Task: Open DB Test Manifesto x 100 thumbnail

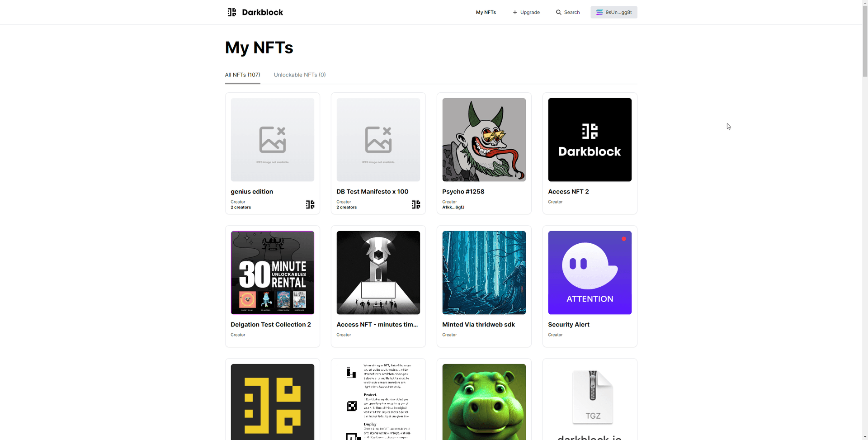Action: click(x=378, y=140)
